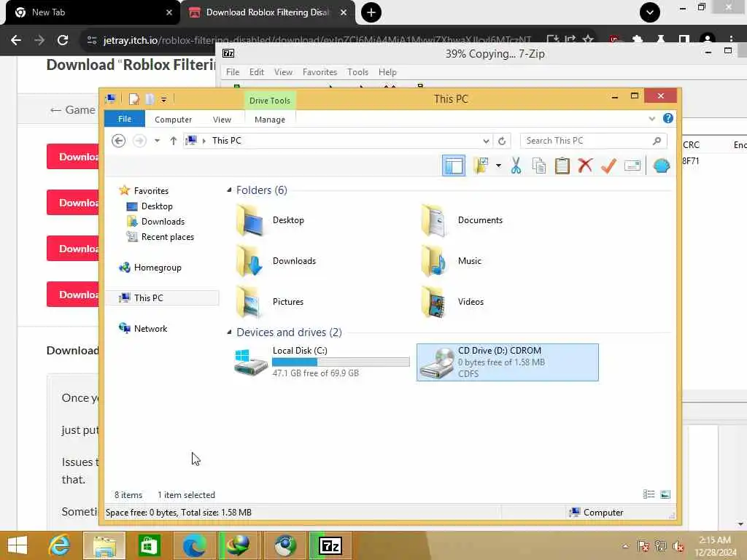Switch to 7-Zip on the taskbar
The width and height of the screenshot is (747, 560).
(330, 545)
